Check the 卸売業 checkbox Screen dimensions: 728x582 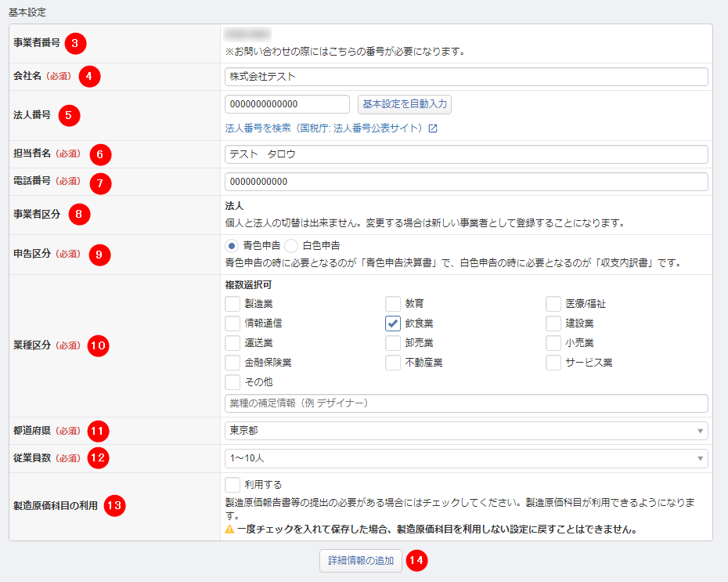393,343
